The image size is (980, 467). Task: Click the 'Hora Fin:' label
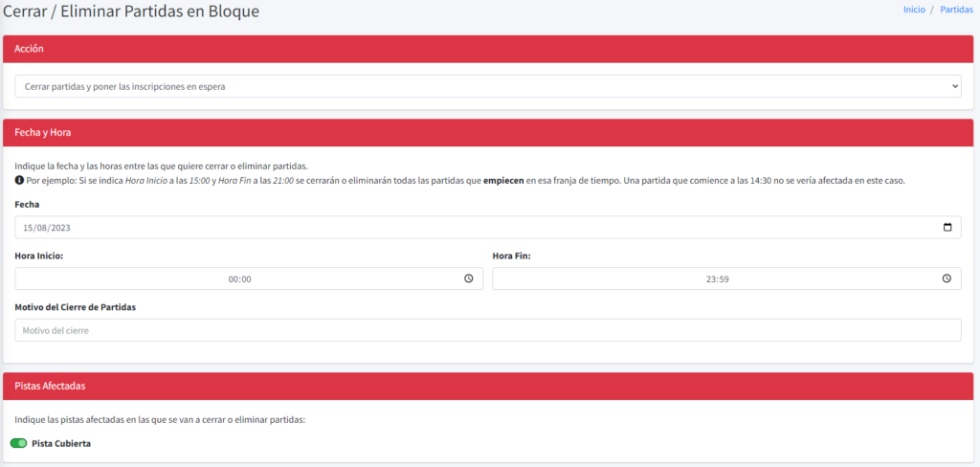click(512, 256)
